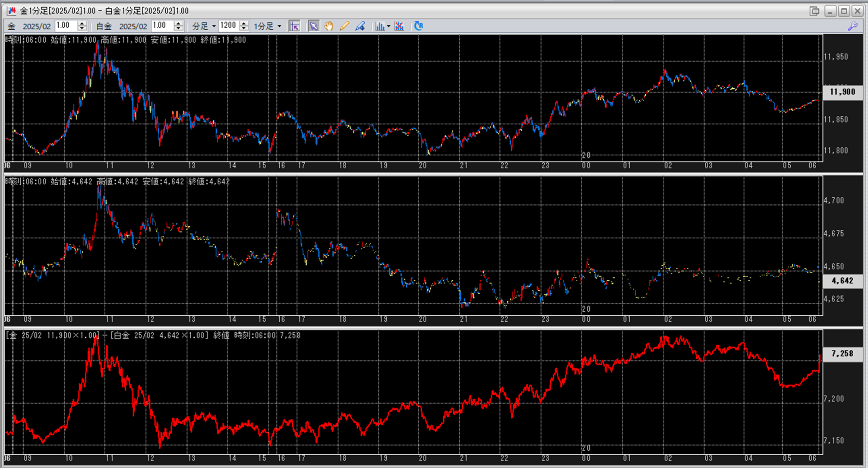Image resolution: width=868 pixels, height=469 pixels.
Task: Click the 11,900 current price marker
Action: click(x=842, y=92)
